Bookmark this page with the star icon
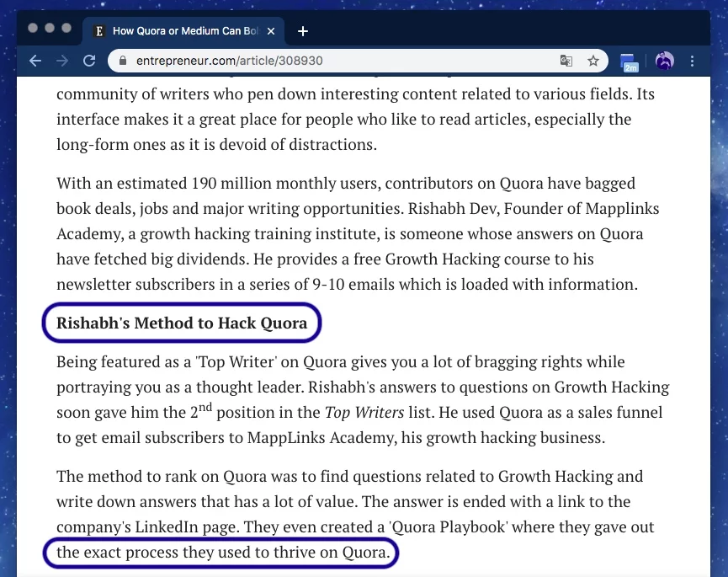The height and width of the screenshot is (577, 728). point(592,61)
